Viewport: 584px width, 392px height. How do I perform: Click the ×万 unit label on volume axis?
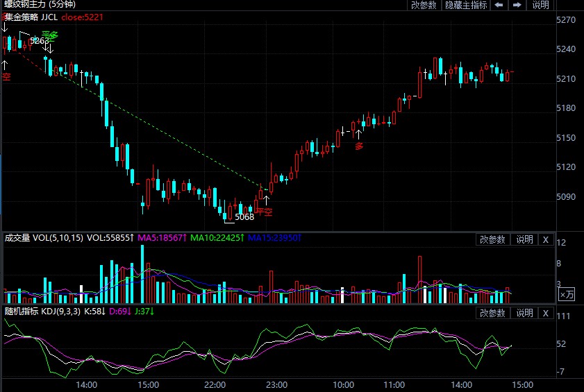(x=567, y=295)
